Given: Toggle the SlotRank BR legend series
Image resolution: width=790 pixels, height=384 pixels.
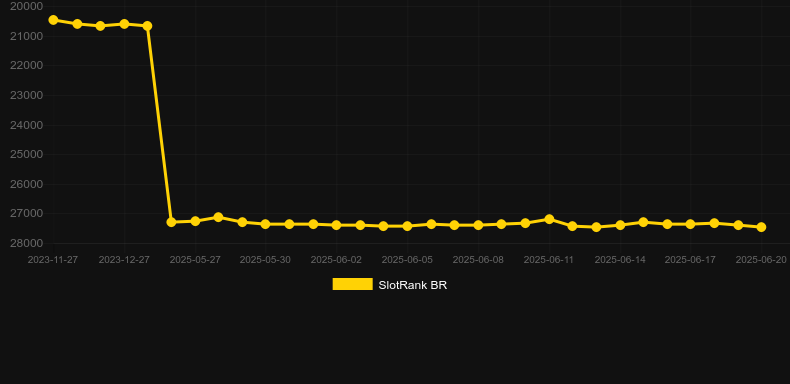Looking at the screenshot, I should tap(389, 285).
